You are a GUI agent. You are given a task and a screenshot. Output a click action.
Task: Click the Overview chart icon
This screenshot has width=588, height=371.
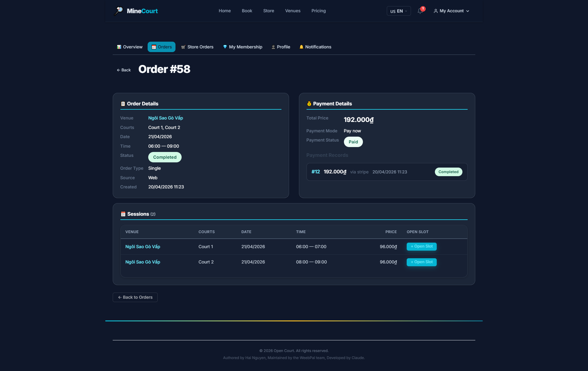click(x=119, y=47)
